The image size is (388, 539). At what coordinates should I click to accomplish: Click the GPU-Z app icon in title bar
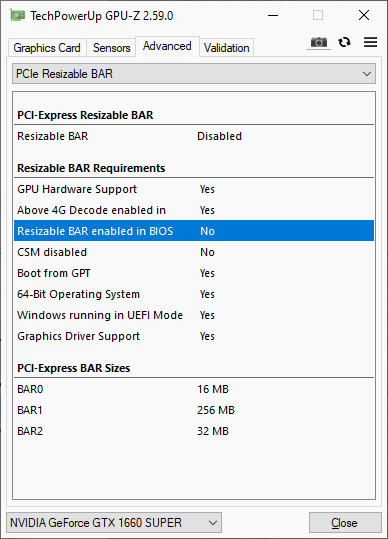click(x=18, y=15)
